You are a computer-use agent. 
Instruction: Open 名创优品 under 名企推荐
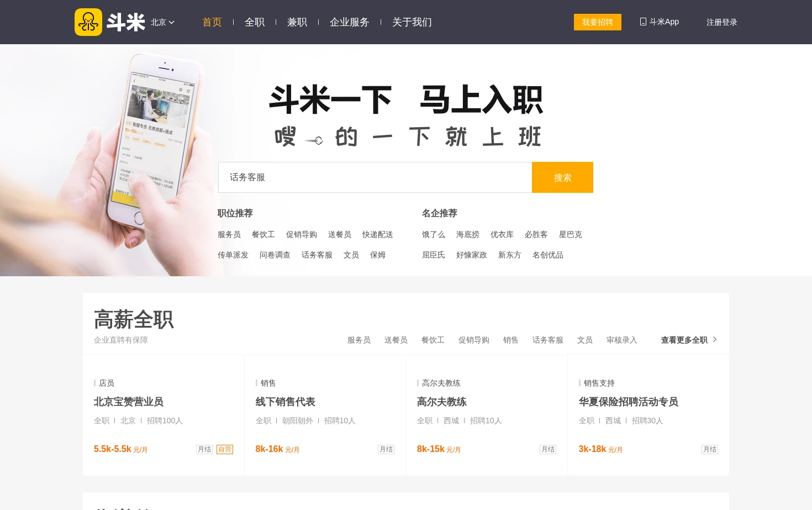[548, 255]
